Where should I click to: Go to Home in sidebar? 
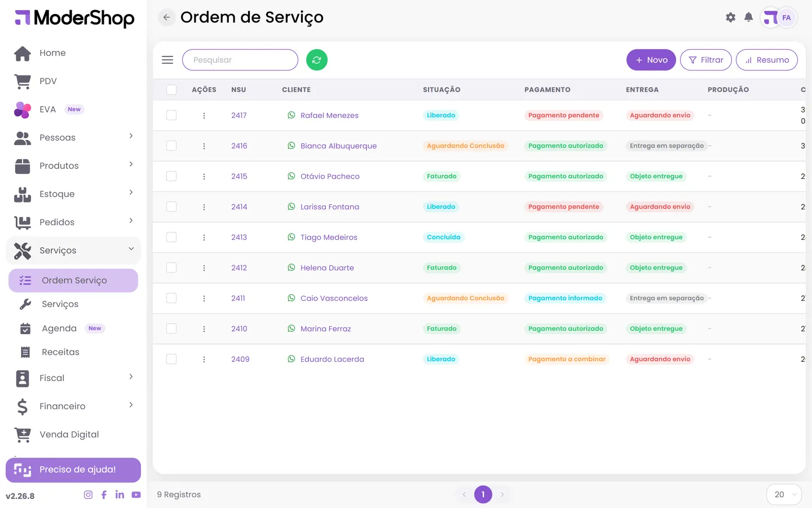point(73,53)
